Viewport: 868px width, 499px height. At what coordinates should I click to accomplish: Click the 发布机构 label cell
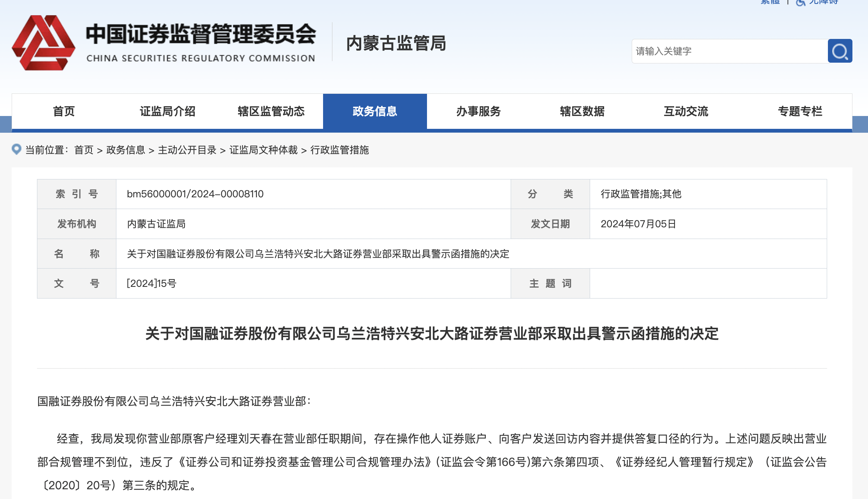coord(77,224)
